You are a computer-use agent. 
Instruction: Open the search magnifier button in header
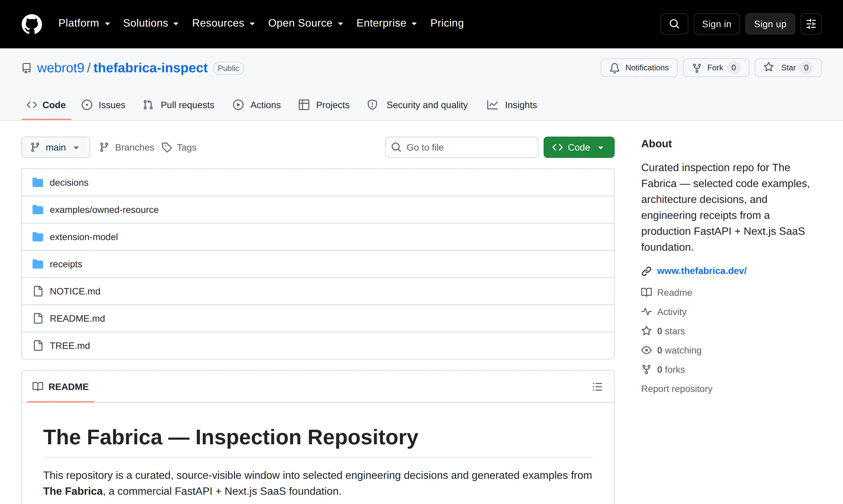(x=674, y=24)
